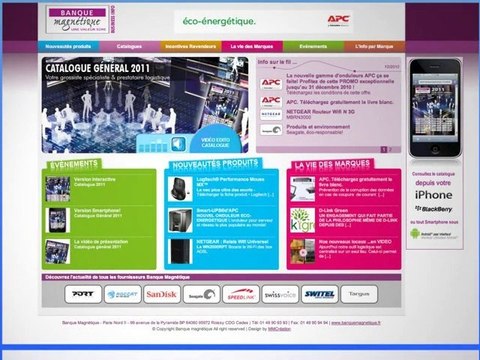The width and height of the screenshot is (480, 360).
Task: Open L'info par Marque menu tab
Action: (374, 46)
